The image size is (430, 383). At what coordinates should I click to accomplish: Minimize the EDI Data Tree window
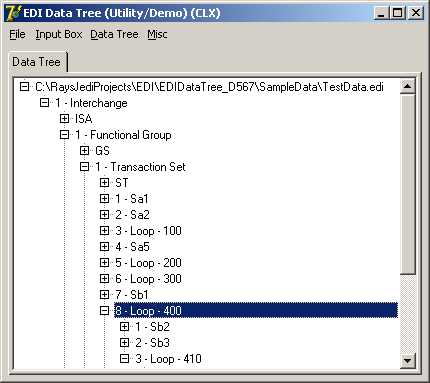click(x=380, y=13)
